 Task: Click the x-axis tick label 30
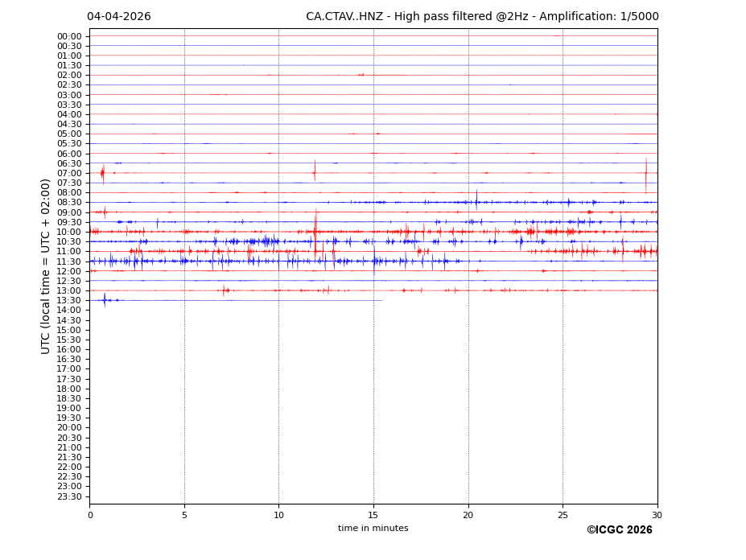pos(657,515)
